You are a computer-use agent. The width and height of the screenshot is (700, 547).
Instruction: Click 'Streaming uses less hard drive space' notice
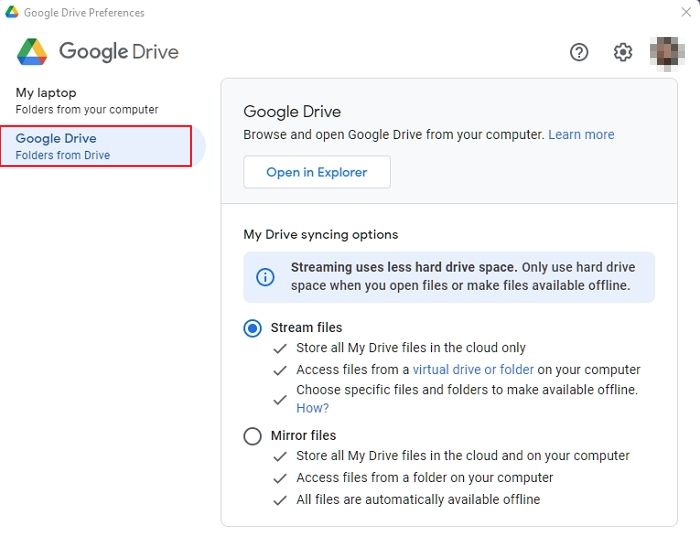[449, 277]
